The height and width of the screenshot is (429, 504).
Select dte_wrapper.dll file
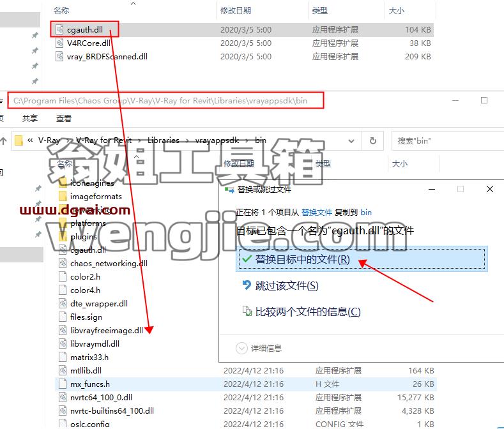tap(98, 304)
